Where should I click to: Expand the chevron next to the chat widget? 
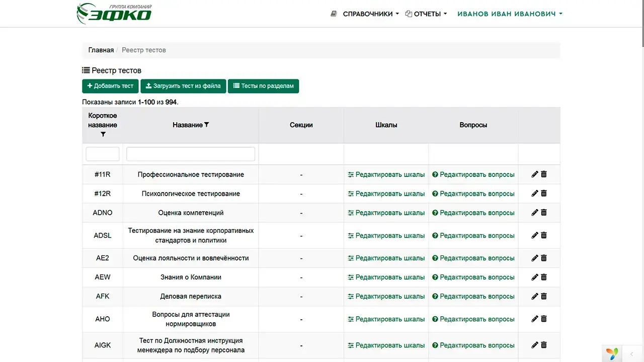point(632,354)
